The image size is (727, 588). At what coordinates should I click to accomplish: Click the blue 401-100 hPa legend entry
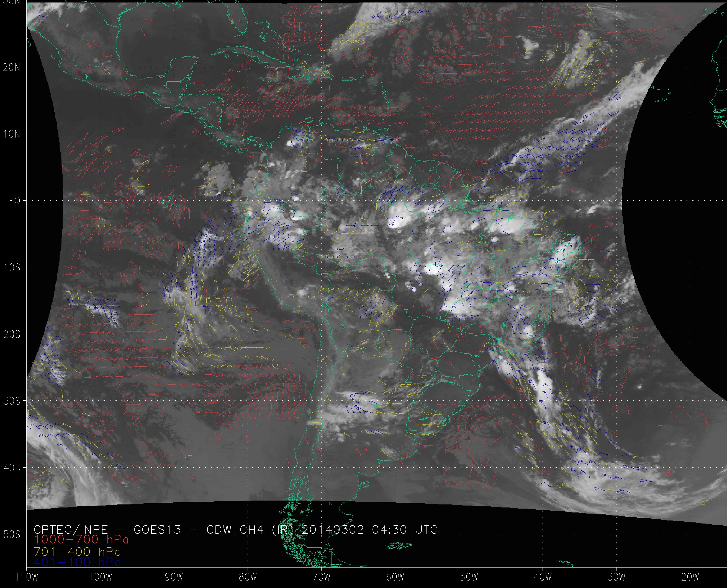pos(78,562)
